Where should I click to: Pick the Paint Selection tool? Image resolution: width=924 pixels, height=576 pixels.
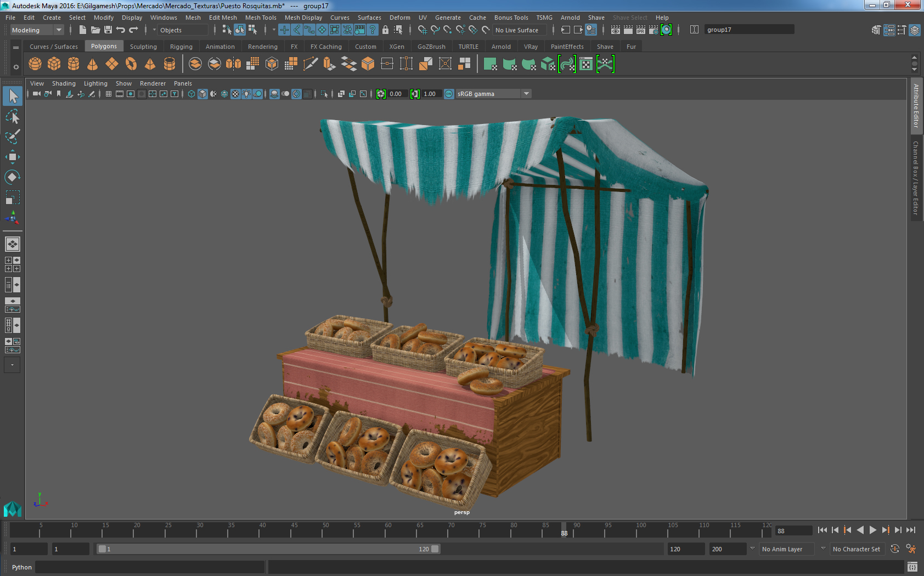pyautogui.click(x=12, y=137)
